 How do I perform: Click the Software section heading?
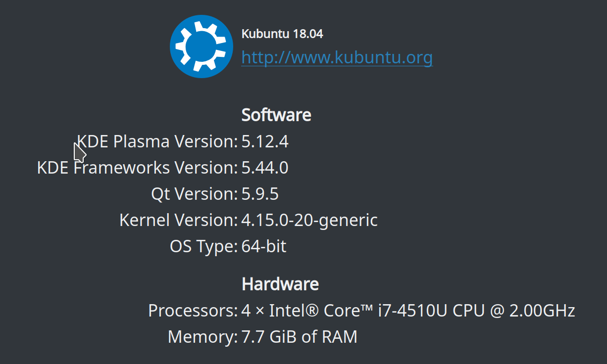pyautogui.click(x=276, y=114)
